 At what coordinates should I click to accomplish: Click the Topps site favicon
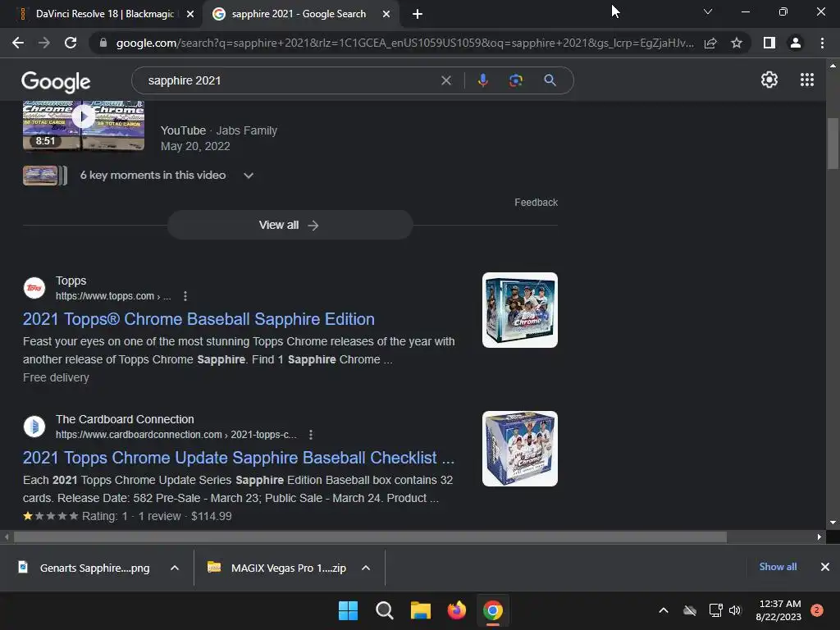(x=34, y=288)
